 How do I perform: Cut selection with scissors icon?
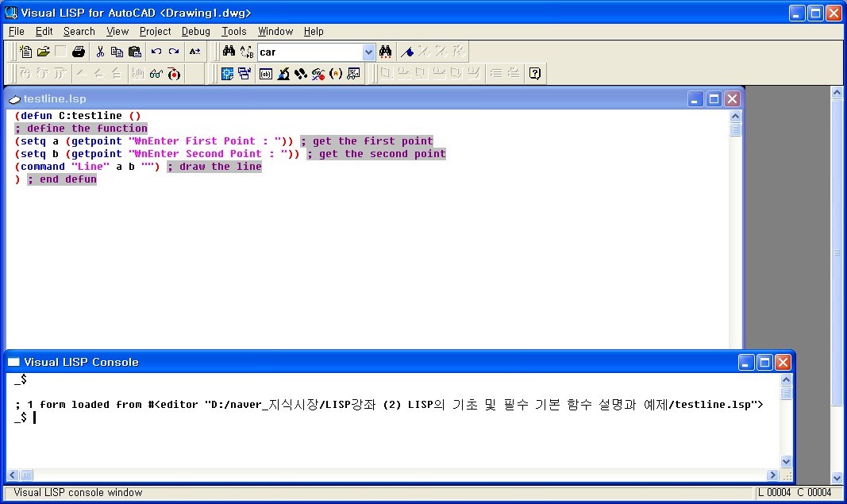click(100, 52)
